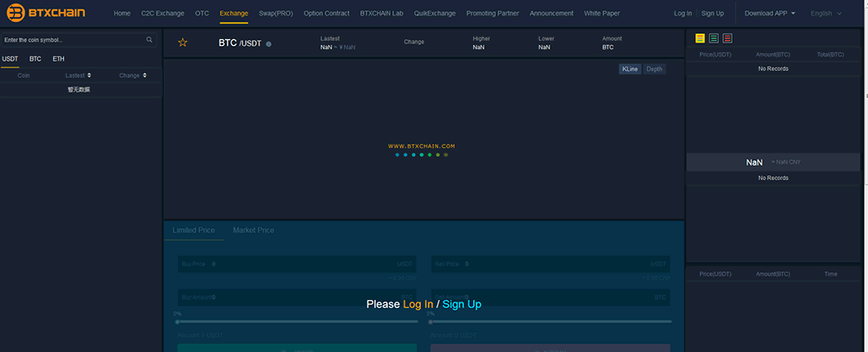
Task: Click the buy percentage slider handle
Action: [x=177, y=322]
